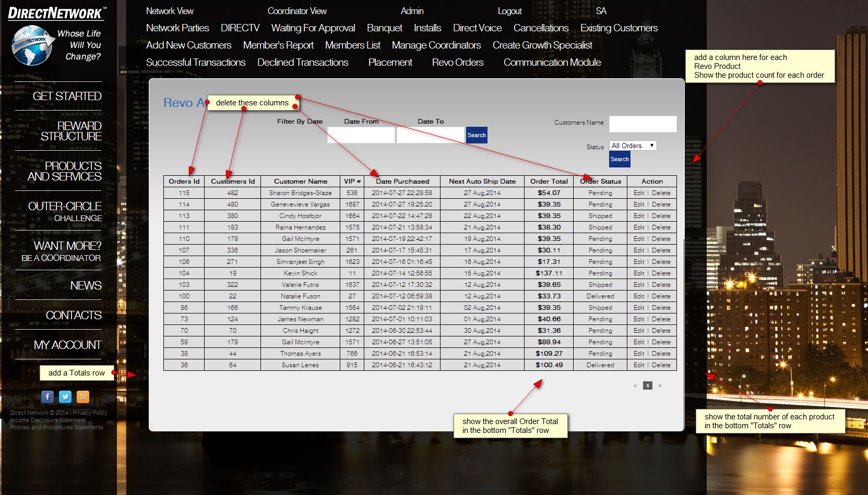Open the Network View menu
868x495 pixels.
pyautogui.click(x=170, y=11)
